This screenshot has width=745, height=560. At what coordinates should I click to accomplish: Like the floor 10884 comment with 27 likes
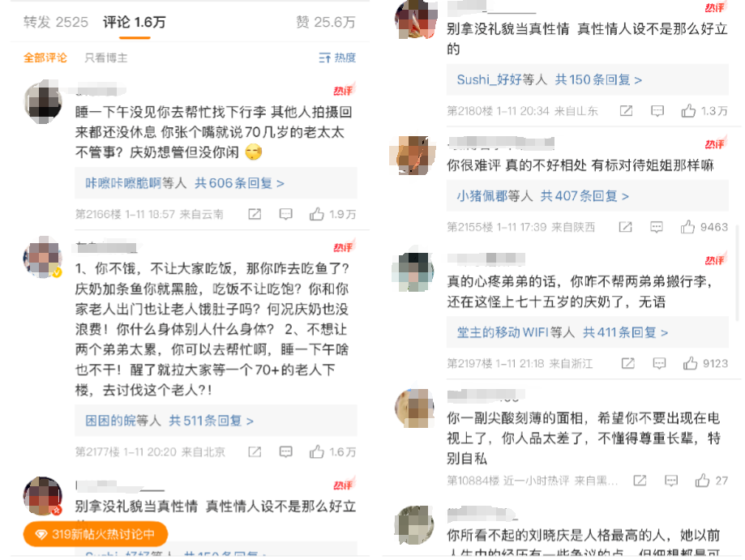tap(702, 481)
